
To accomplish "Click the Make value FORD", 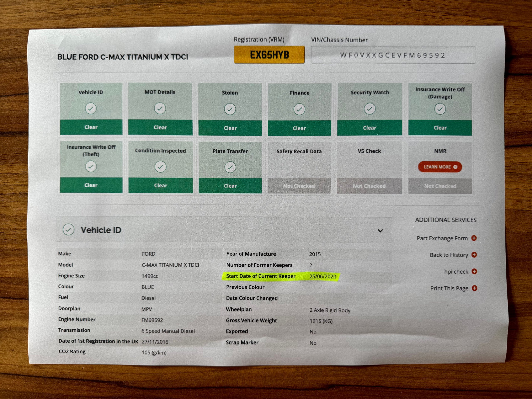I will tap(149, 254).
